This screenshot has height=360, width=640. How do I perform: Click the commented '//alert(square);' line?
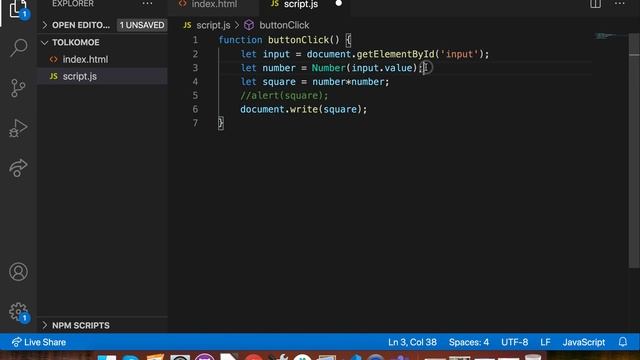tap(284, 96)
